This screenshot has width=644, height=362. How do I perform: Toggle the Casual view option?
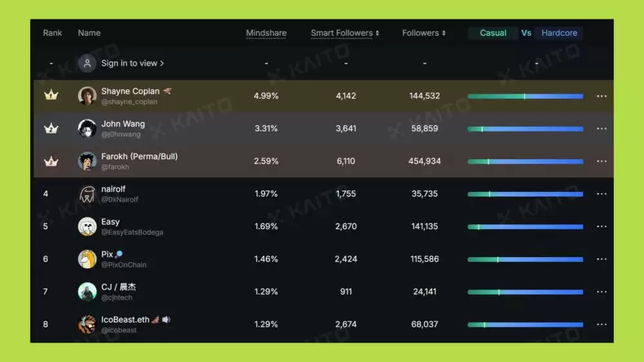(493, 33)
